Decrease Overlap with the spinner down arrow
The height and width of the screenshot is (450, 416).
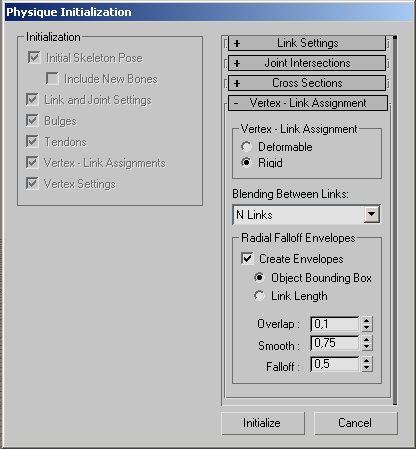pos(367,328)
